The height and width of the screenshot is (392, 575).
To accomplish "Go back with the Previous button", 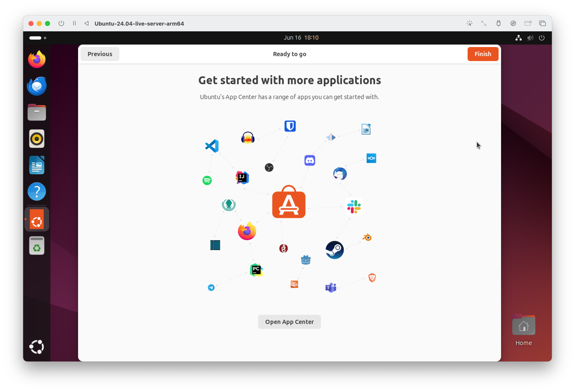I will 100,54.
